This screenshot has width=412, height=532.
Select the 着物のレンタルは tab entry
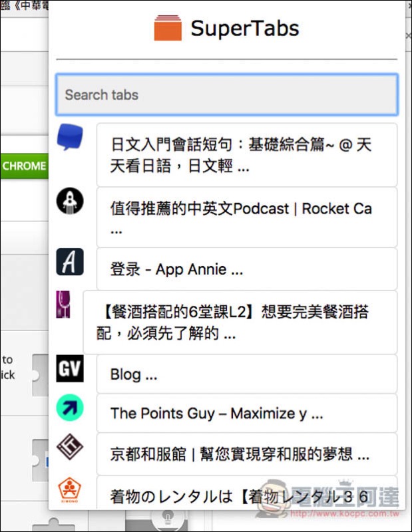click(x=247, y=493)
